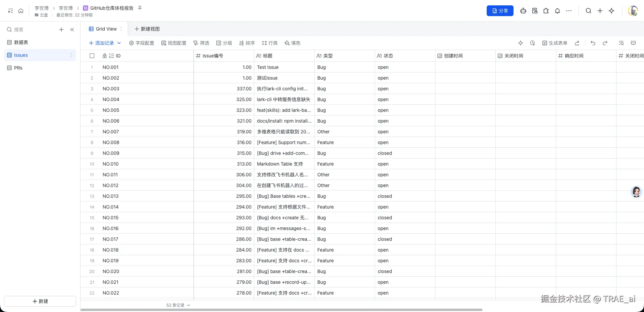Open the robot assistant icon

pyautogui.click(x=523, y=11)
